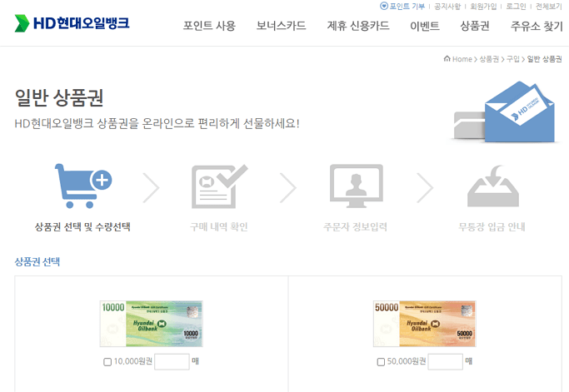Screen dimensions: 569x392
Task: Click the home icon in the breadcrumb
Action: tap(447, 58)
